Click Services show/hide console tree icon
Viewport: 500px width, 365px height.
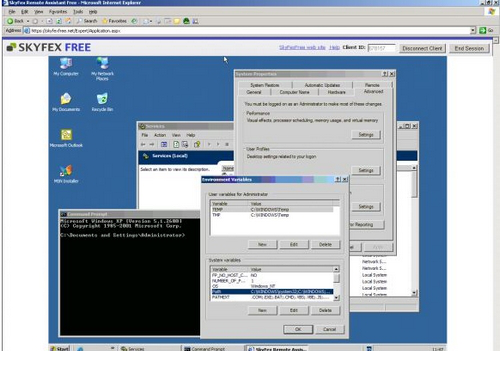tap(164, 144)
